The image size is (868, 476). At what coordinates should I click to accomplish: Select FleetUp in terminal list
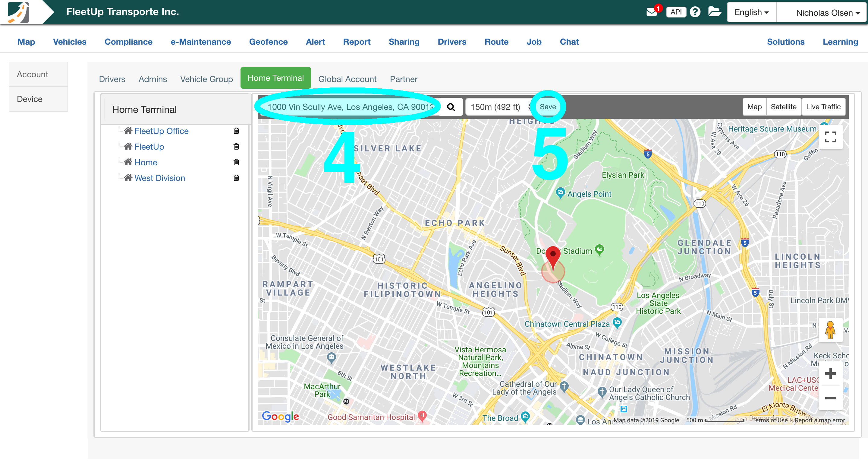149,146
